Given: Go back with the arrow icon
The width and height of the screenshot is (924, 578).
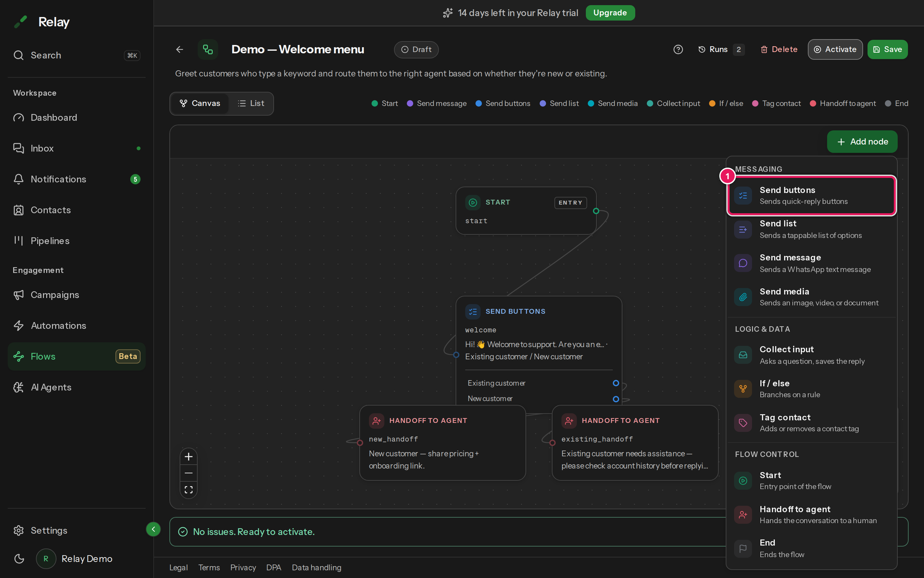Looking at the screenshot, I should [x=179, y=49].
